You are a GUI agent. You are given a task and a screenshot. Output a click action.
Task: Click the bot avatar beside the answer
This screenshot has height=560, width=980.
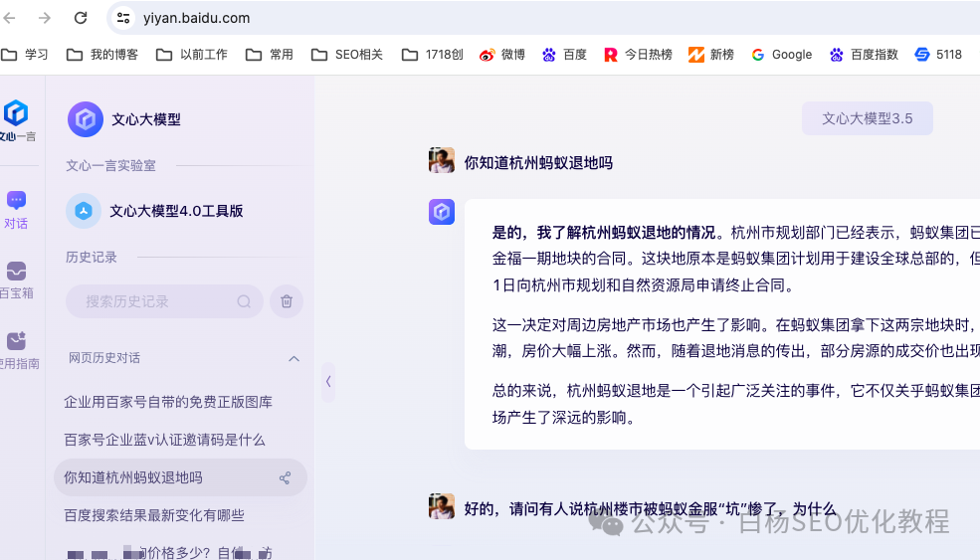(x=442, y=212)
